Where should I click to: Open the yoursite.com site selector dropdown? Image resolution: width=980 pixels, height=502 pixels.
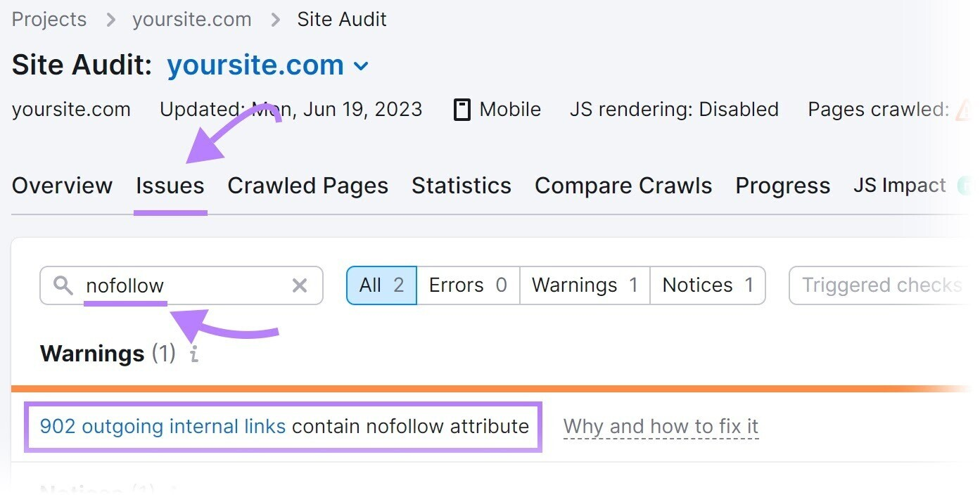tap(361, 65)
